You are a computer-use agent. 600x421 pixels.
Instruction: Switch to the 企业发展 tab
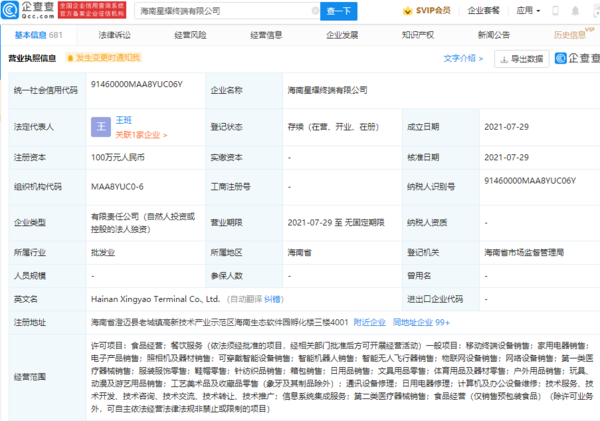[x=342, y=35]
